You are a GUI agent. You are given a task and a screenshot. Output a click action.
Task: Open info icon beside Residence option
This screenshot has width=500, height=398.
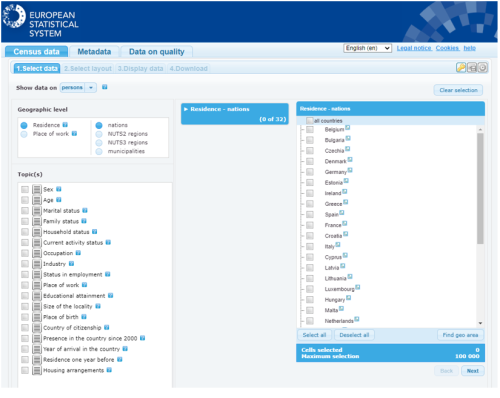pyautogui.click(x=65, y=125)
